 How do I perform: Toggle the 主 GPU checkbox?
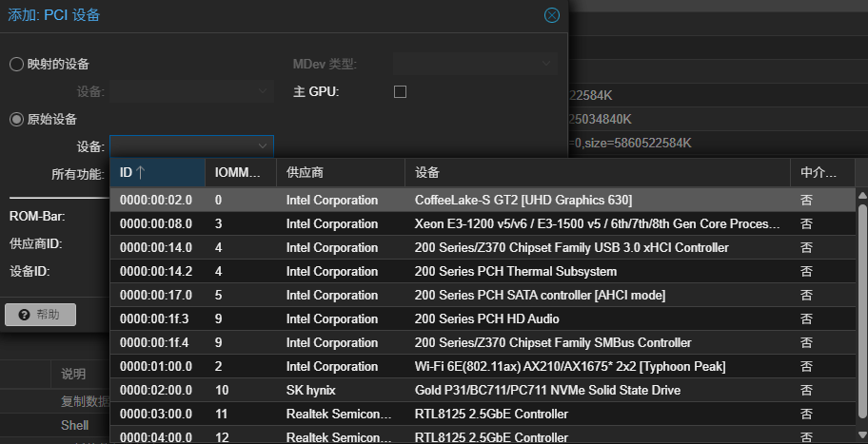(x=400, y=91)
